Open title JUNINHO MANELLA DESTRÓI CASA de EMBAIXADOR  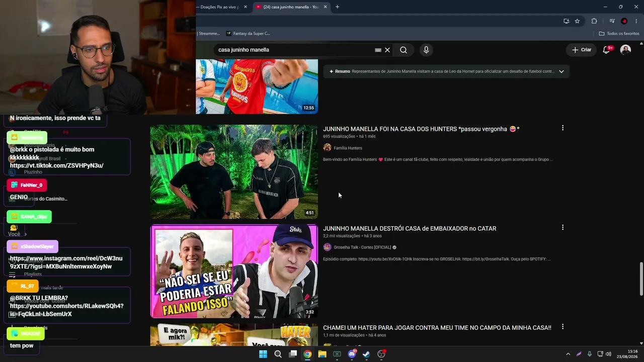410,229
